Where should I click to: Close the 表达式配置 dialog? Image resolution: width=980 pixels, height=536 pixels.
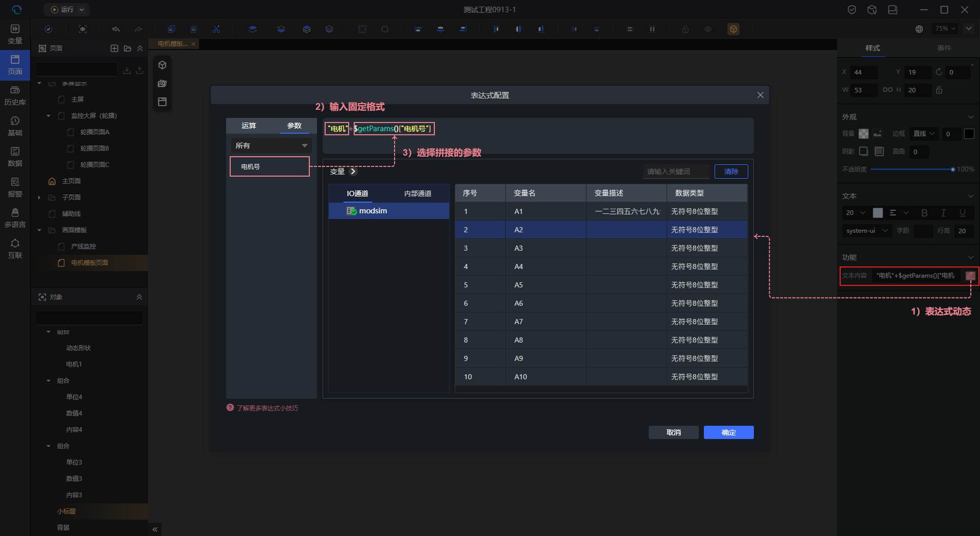[760, 95]
